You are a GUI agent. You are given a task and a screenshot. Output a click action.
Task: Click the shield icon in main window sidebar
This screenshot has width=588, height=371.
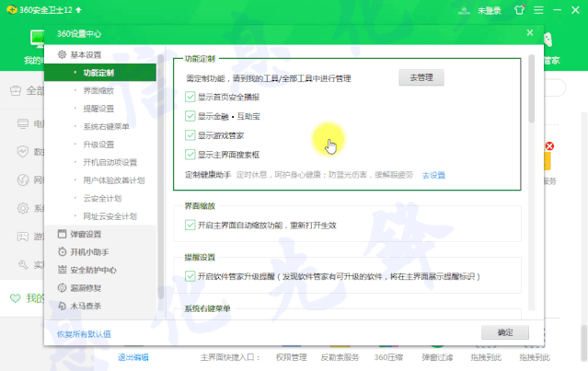[x=23, y=152]
